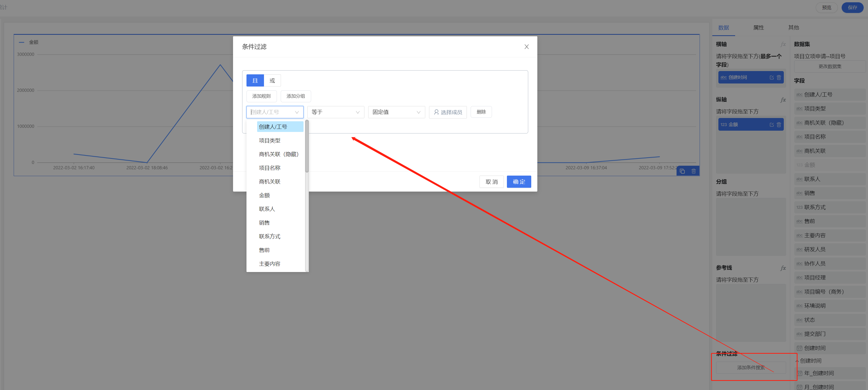The image size is (868, 390).
Task: Click the fx icon beside 纵轴
Action: [783, 100]
